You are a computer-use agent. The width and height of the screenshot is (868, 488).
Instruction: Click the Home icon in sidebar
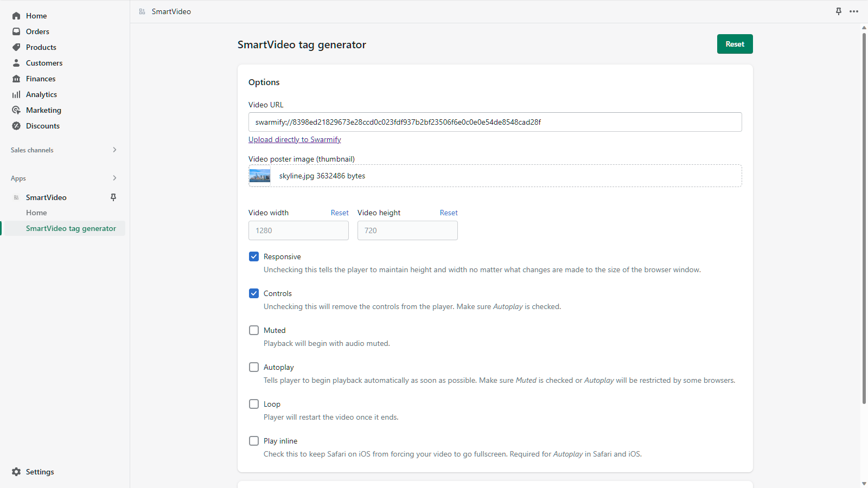pyautogui.click(x=16, y=16)
